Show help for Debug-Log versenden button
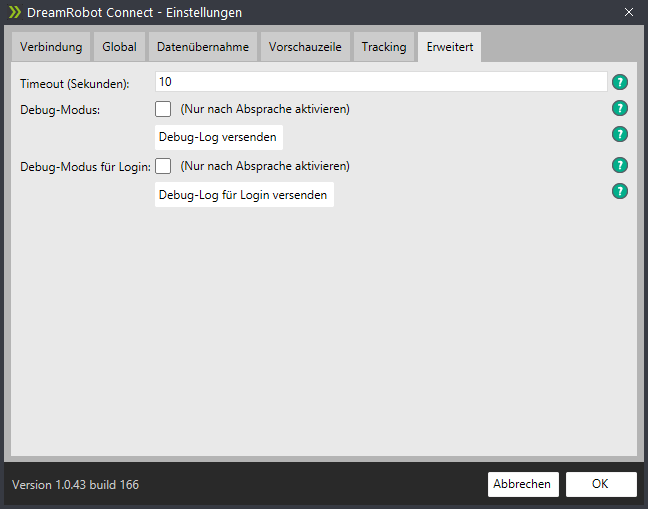The image size is (648, 509). (x=619, y=134)
